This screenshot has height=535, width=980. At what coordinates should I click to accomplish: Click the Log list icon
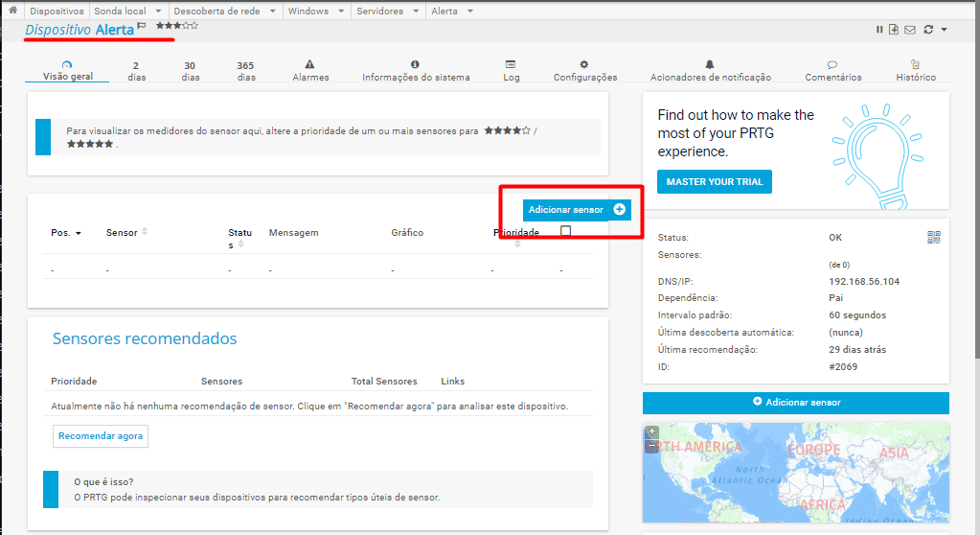511,64
